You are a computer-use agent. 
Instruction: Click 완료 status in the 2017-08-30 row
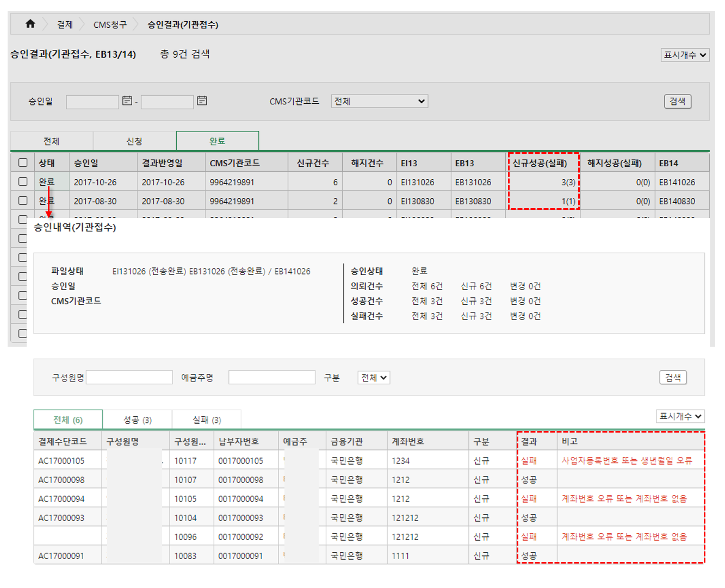pyautogui.click(x=47, y=201)
